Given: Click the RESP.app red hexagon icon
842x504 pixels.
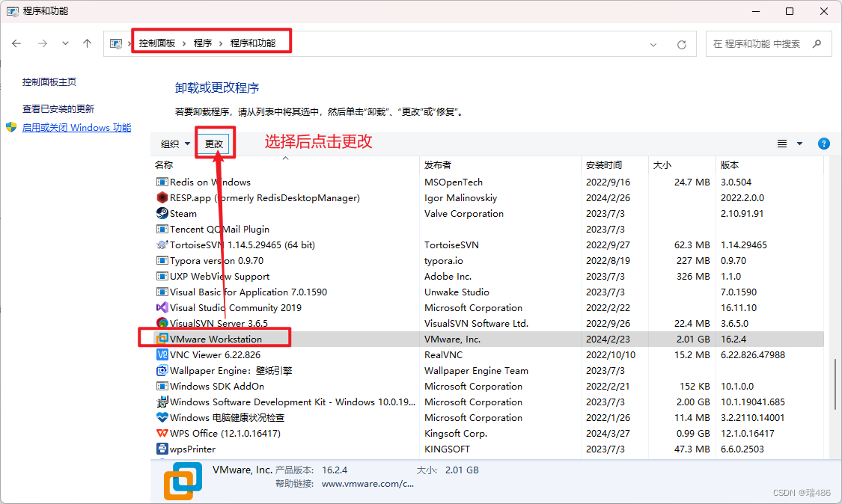Looking at the screenshot, I should (x=162, y=197).
